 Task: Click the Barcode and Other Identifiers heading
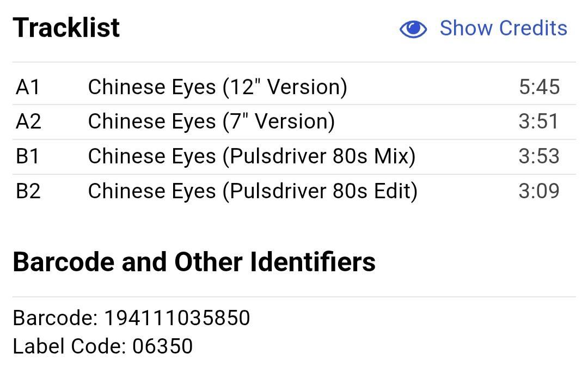[194, 262]
